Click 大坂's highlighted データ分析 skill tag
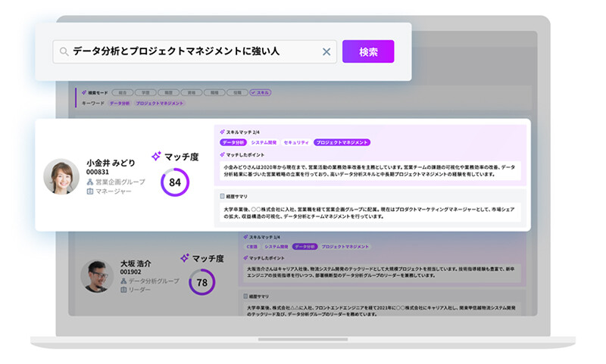 [305, 247]
